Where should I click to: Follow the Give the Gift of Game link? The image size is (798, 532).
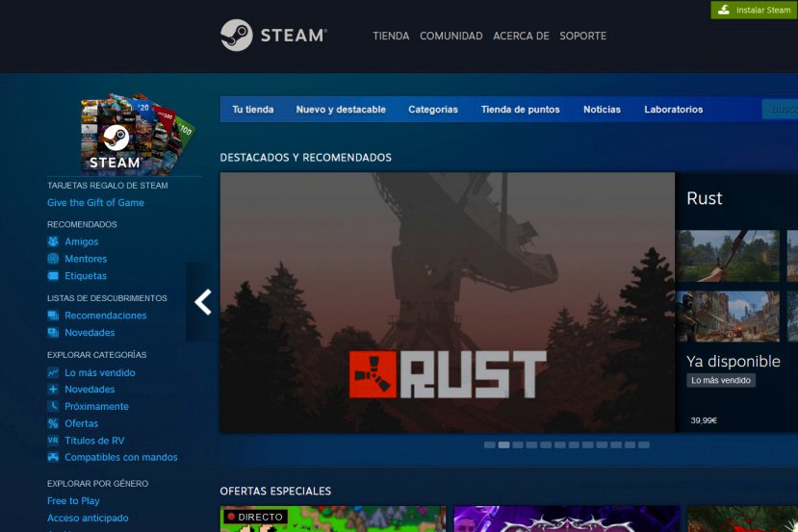[95, 202]
